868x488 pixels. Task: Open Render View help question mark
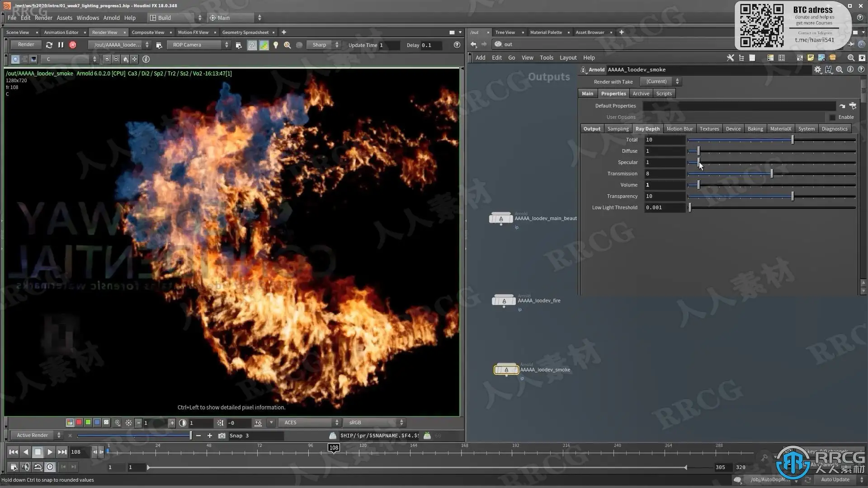click(457, 45)
